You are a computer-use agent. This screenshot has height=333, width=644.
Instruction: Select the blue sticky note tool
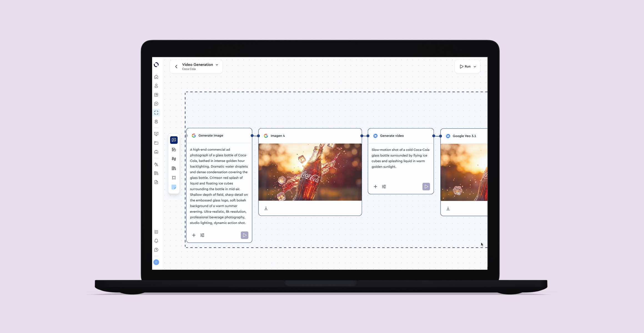[x=174, y=187]
